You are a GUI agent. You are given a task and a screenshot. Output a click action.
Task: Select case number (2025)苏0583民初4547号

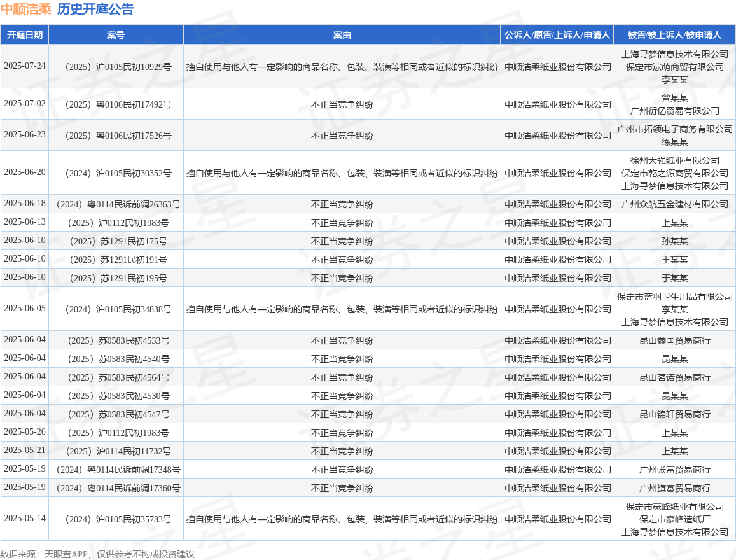tap(116, 414)
